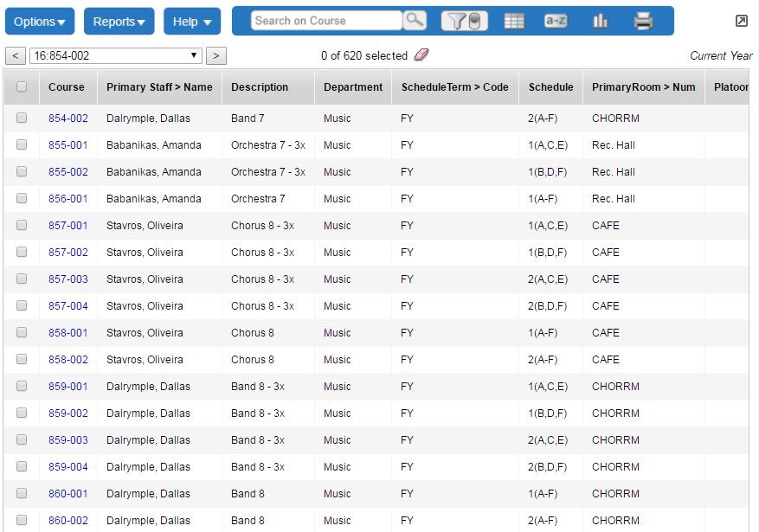Image resolution: width=759 pixels, height=532 pixels.
Task: Click the pop-out arrow icon at top right
Action: pyautogui.click(x=742, y=21)
